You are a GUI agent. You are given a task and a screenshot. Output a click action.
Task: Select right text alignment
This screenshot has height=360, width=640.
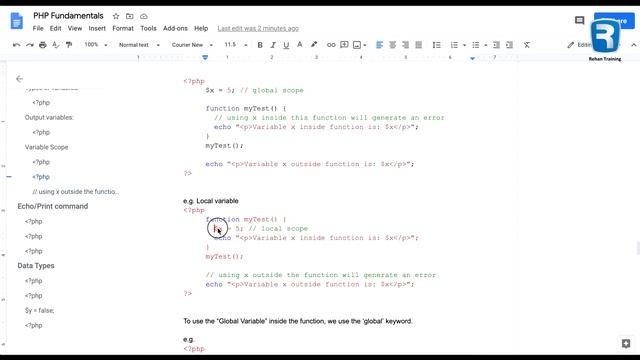pyautogui.click(x=405, y=45)
